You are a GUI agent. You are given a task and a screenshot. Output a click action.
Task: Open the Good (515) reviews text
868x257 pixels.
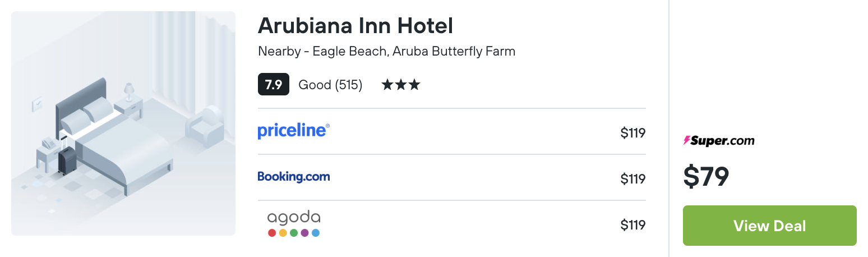[330, 85]
